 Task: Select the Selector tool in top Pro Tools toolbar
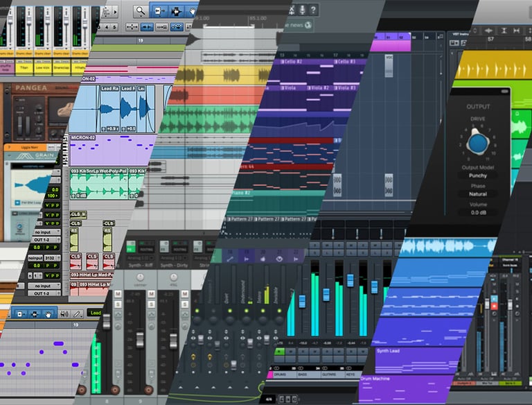(x=176, y=11)
